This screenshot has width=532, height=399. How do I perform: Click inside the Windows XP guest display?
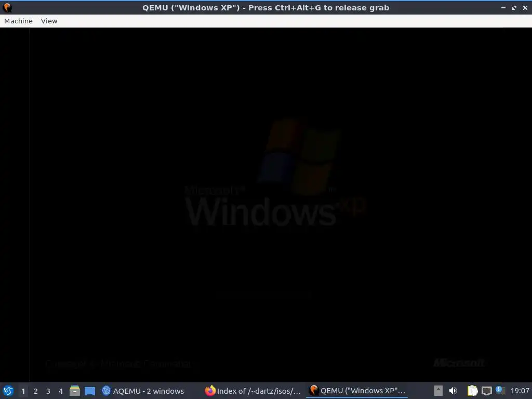[266, 205]
